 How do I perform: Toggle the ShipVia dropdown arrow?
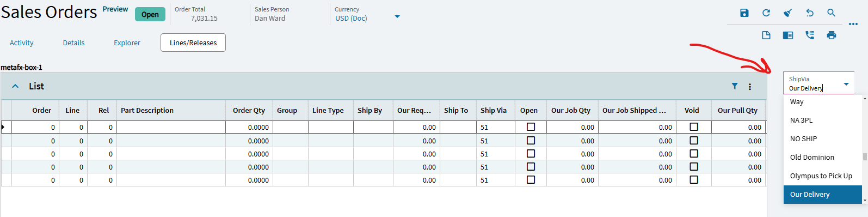[x=846, y=84]
